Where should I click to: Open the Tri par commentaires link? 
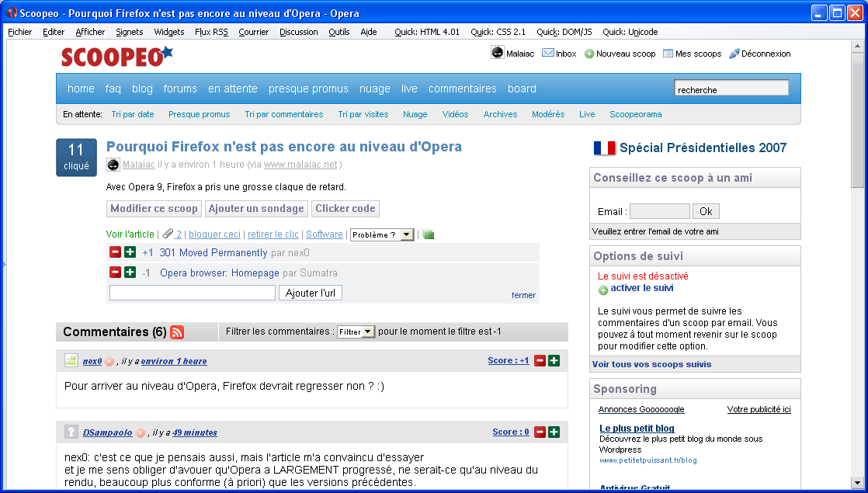[x=284, y=115]
